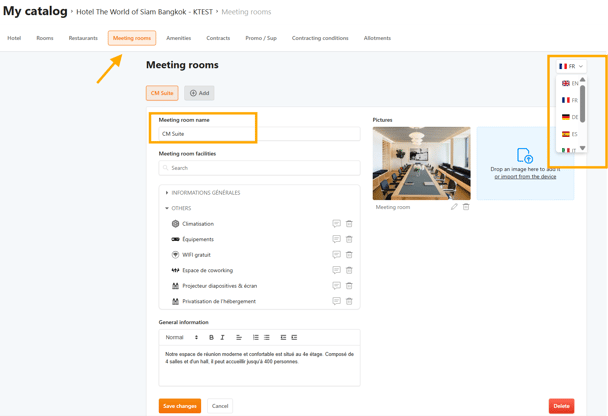Screen dimensions: 608x416
Task: Open the FR language dropdown
Action: click(x=571, y=66)
